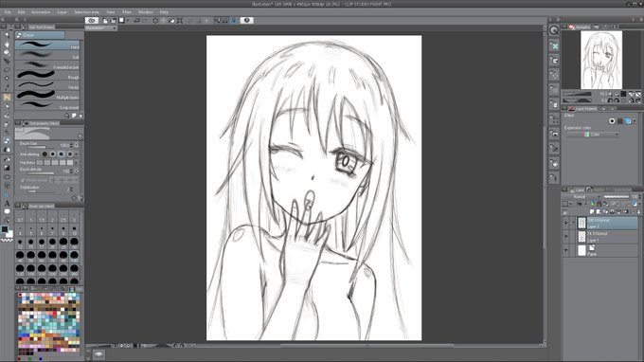Click the Fill command bar icon
This screenshot has width=644, height=362.
pyautogui.click(x=171, y=21)
